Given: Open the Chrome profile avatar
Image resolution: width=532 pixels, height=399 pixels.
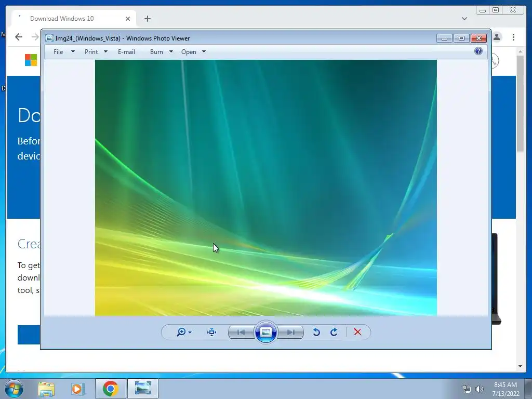Looking at the screenshot, I should coord(497,37).
